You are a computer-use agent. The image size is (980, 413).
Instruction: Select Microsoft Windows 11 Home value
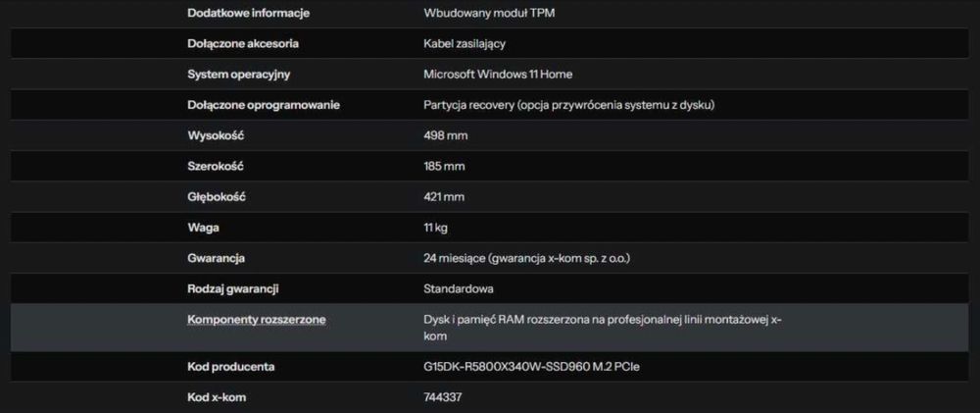click(497, 74)
